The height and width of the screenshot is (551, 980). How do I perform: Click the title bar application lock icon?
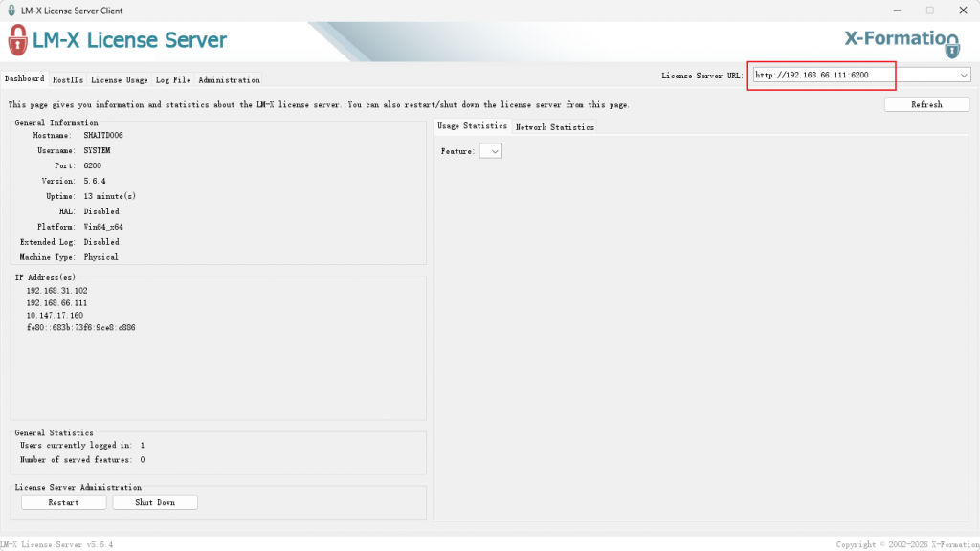point(10,11)
